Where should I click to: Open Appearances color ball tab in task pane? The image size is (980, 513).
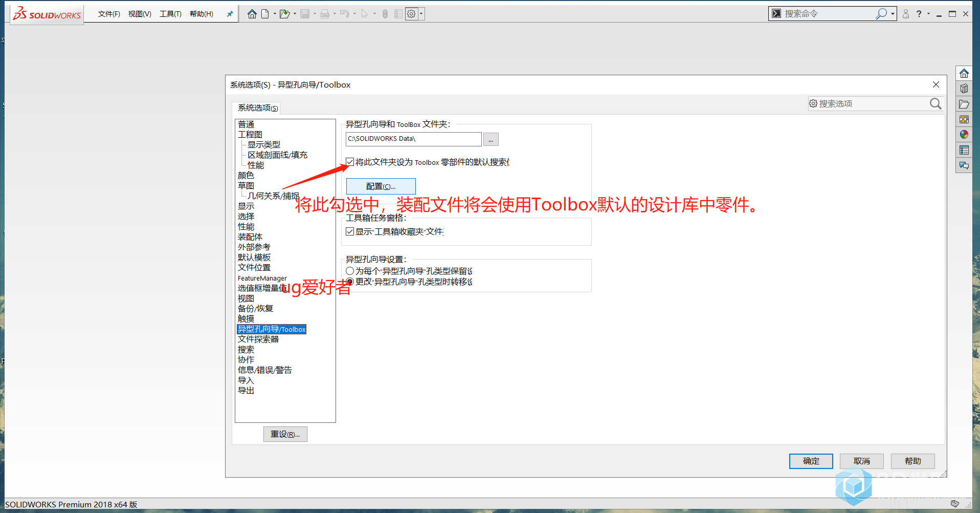coord(964,135)
